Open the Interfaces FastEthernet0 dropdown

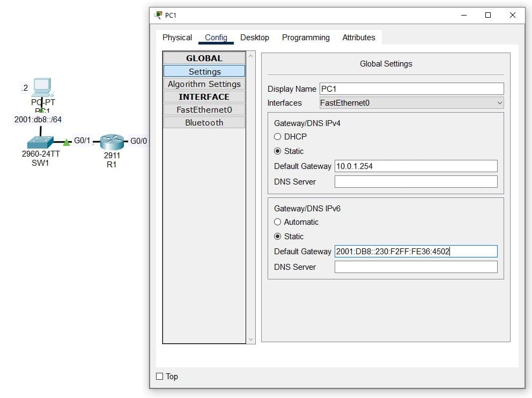click(x=411, y=103)
